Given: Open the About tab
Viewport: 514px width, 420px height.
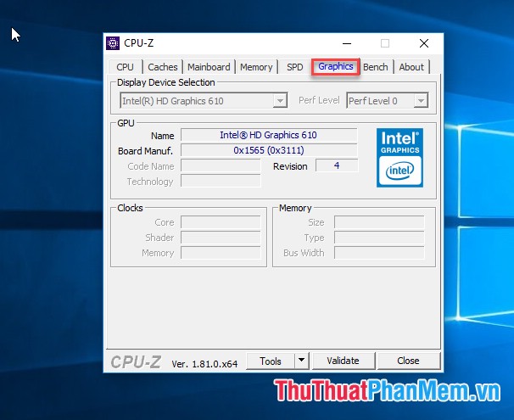Looking at the screenshot, I should click(411, 67).
